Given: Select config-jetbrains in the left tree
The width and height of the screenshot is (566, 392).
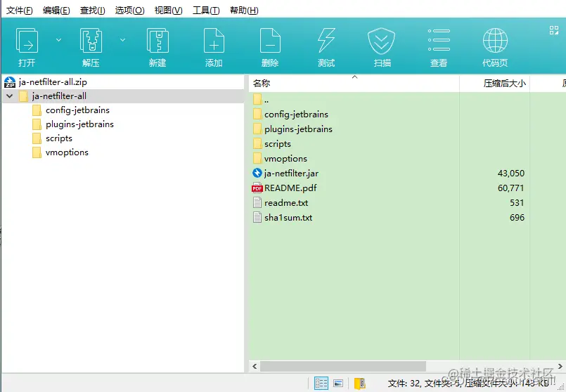Looking at the screenshot, I should click(x=77, y=110).
